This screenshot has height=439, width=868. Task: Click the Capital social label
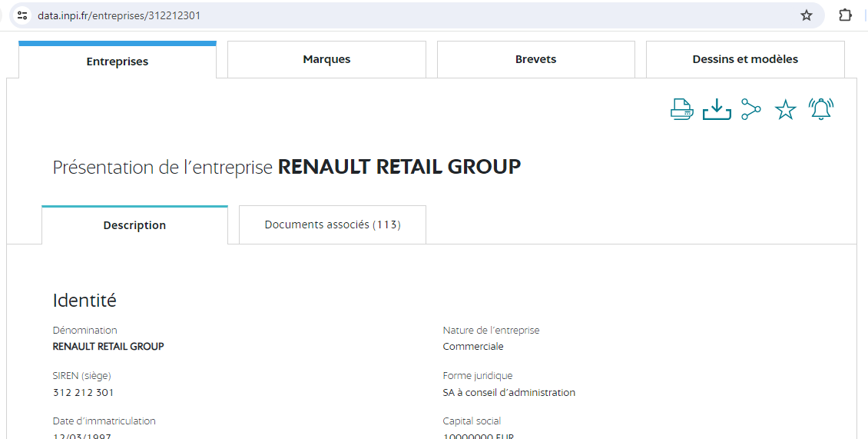coord(472,421)
